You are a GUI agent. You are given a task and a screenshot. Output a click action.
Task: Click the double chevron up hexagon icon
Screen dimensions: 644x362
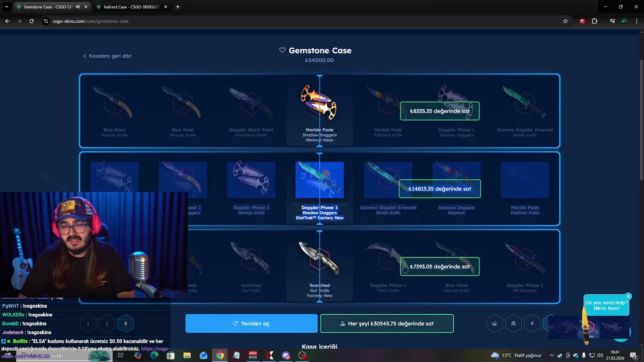click(513, 324)
